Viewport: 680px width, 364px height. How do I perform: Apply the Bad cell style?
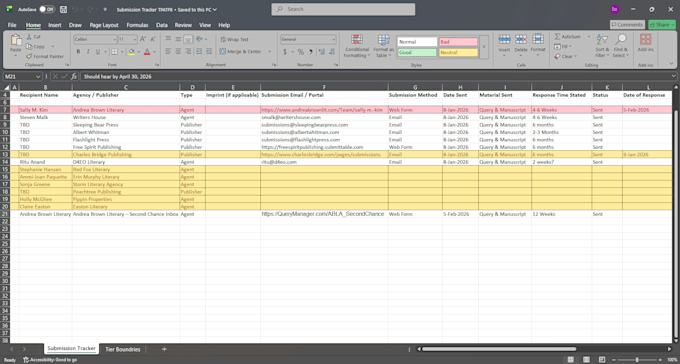pos(458,42)
